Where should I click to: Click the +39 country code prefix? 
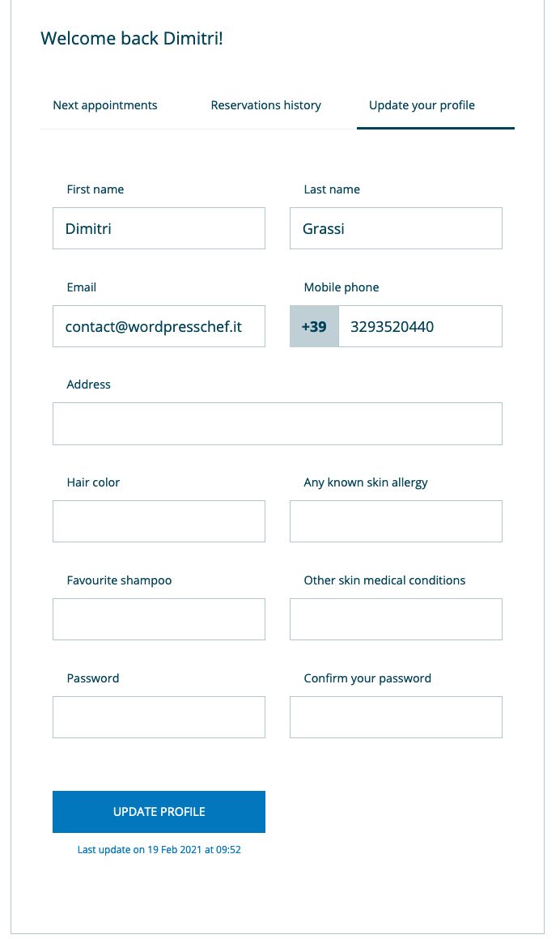(314, 326)
